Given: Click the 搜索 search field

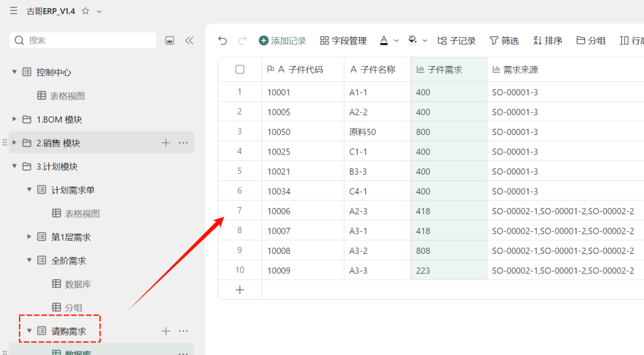Looking at the screenshot, I should 83,40.
